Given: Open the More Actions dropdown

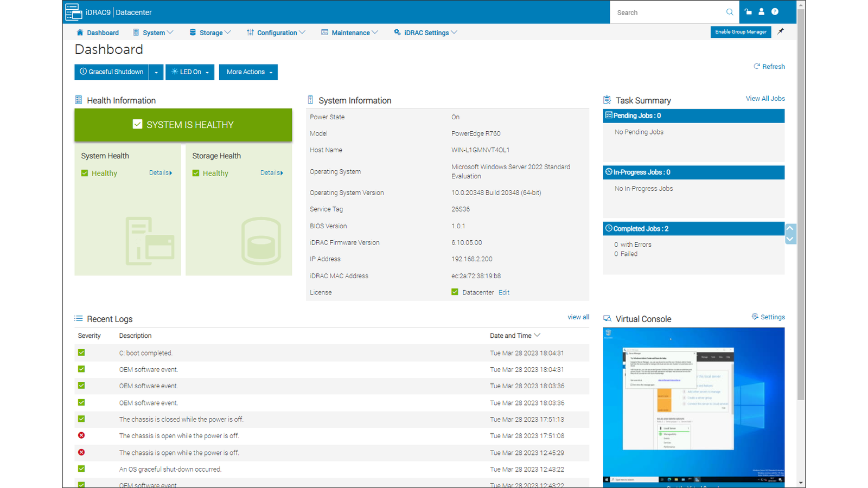Looking at the screenshot, I should click(248, 72).
